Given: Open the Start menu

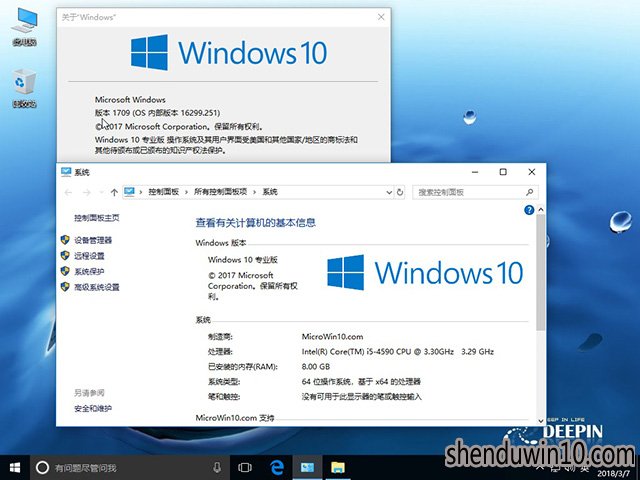Looking at the screenshot, I should pyautogui.click(x=15, y=468).
